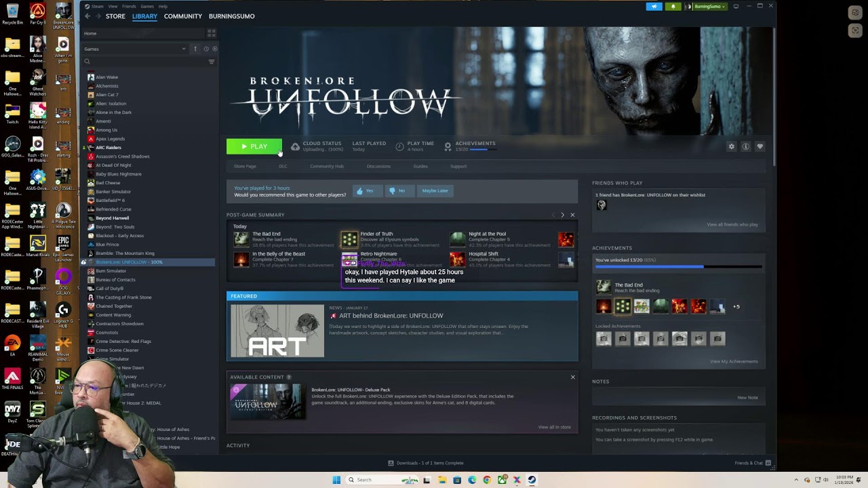
Task: Select Among Us in game list
Action: pyautogui.click(x=106, y=130)
